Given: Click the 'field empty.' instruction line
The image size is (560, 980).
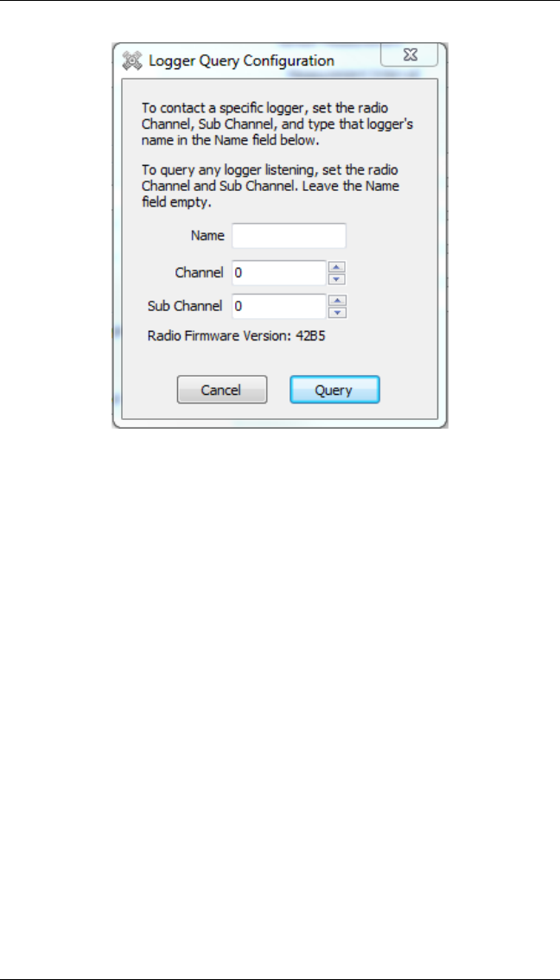Looking at the screenshot, I should [170, 203].
